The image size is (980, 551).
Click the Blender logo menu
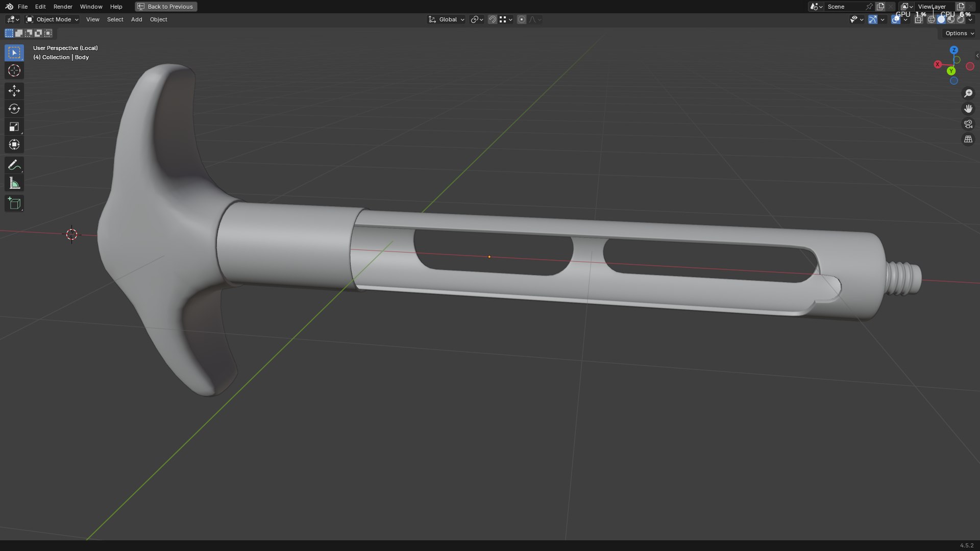9,7
